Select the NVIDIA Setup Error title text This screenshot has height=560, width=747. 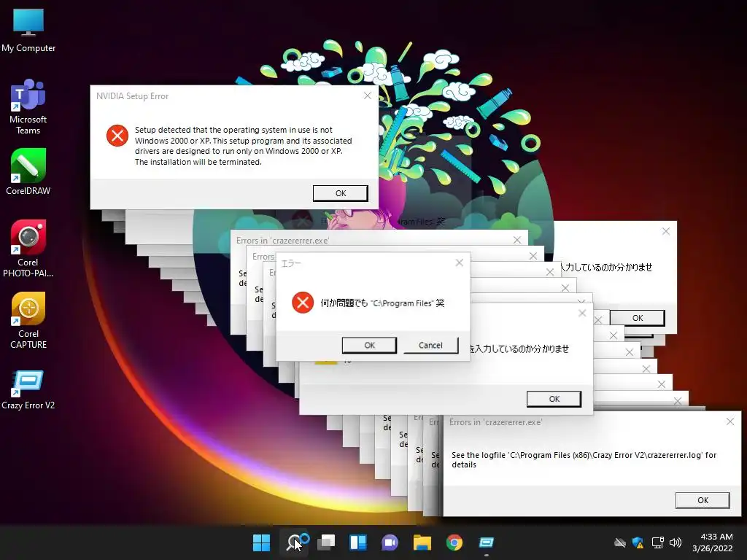pos(133,96)
